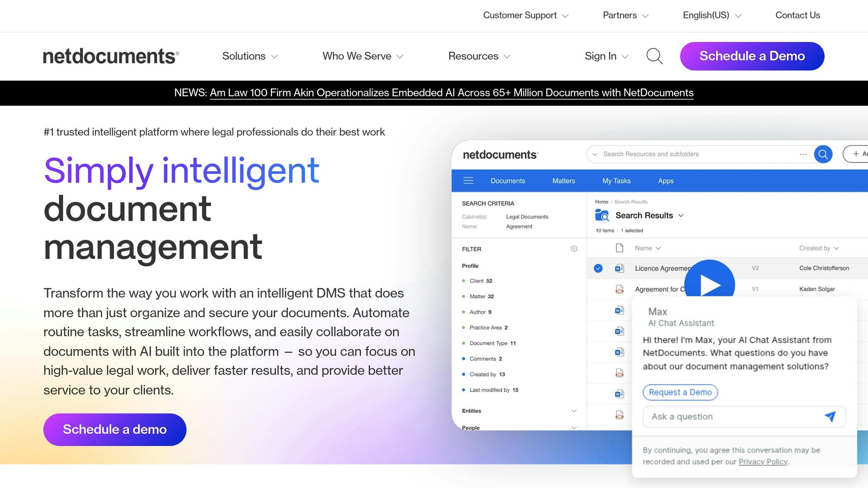Open the scope dropdown in the preview search bar

tap(595, 154)
